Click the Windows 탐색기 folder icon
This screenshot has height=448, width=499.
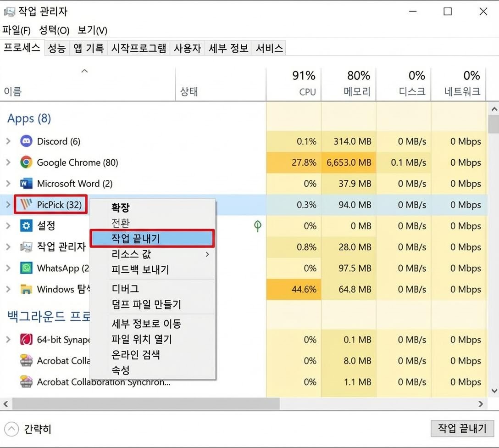pos(26,289)
